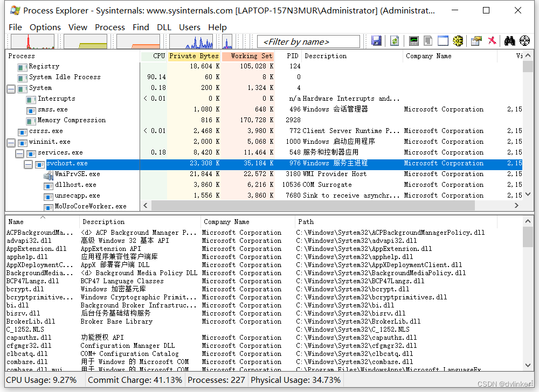The image size is (539, 392).
Task: Select the advapi32.dll row name
Action: click(x=29, y=241)
